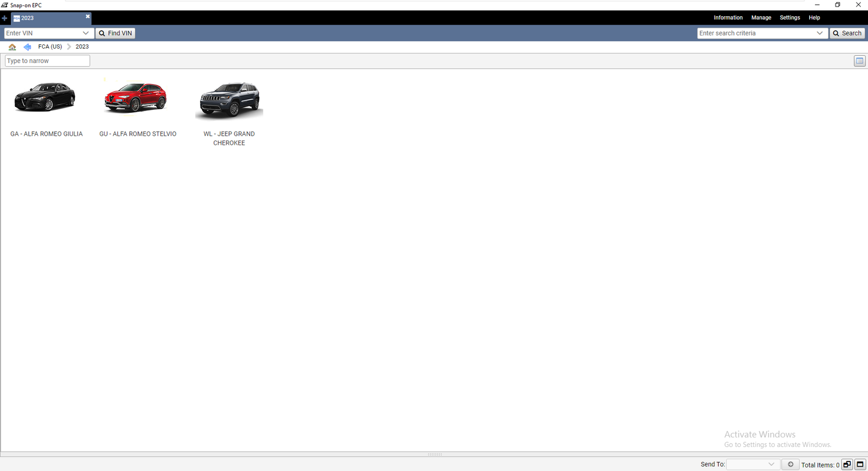Image resolution: width=868 pixels, height=471 pixels.
Task: Open a new tab with plus icon
Action: click(5, 18)
